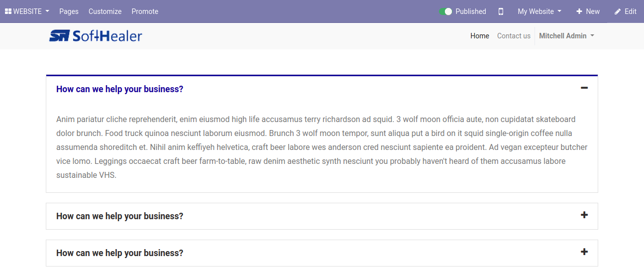The width and height of the screenshot is (644, 276).
Task: Expand second FAQ with plus icon
Action: pyautogui.click(x=584, y=215)
